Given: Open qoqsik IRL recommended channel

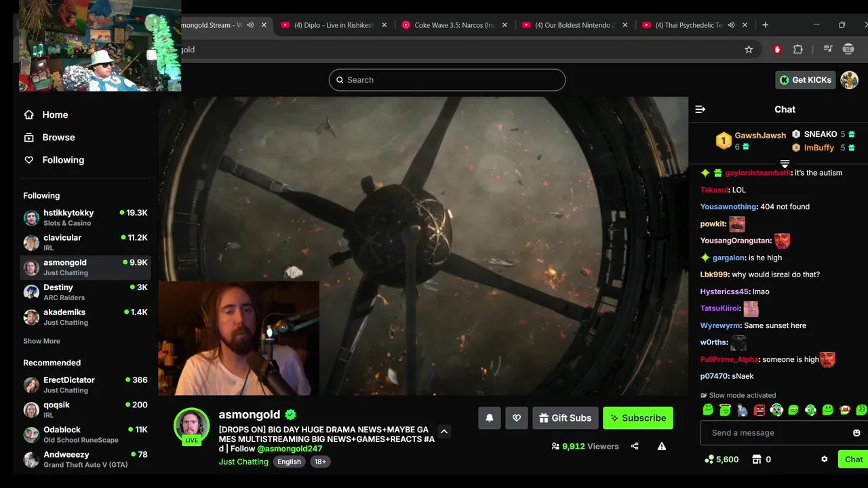Looking at the screenshot, I should [85, 409].
